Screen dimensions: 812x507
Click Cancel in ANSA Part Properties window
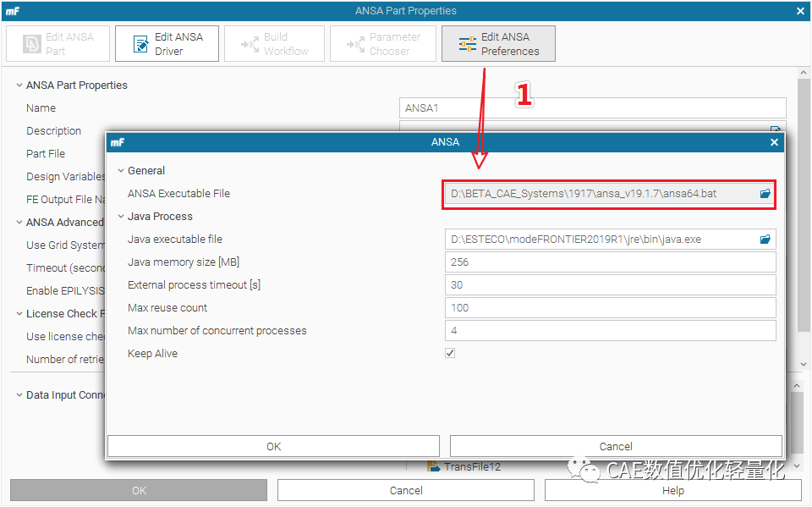[406, 490]
